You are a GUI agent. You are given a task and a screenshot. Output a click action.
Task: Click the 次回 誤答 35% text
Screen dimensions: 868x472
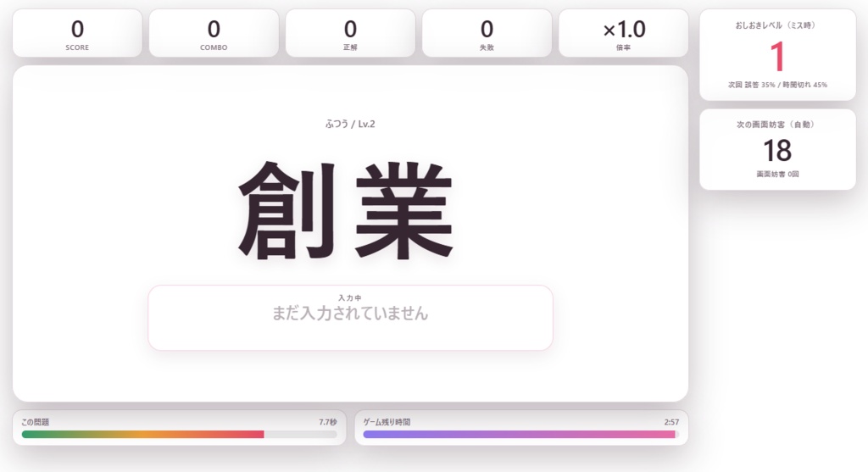point(752,85)
